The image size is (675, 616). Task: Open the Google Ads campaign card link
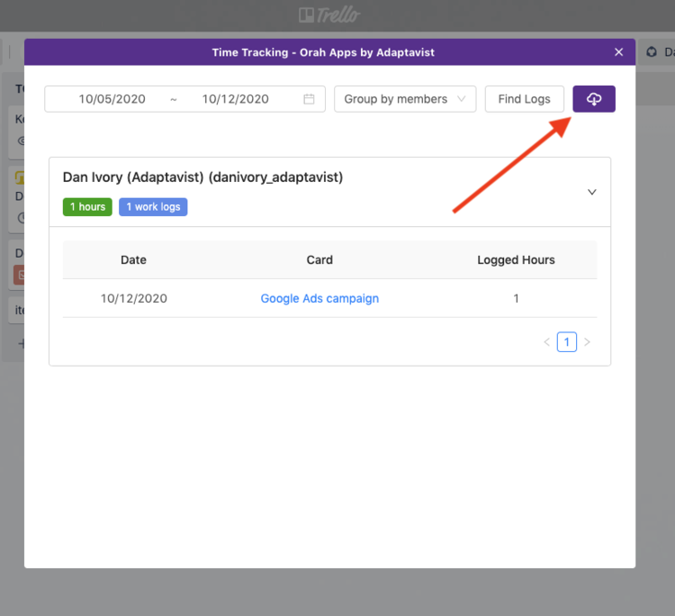[x=319, y=298]
